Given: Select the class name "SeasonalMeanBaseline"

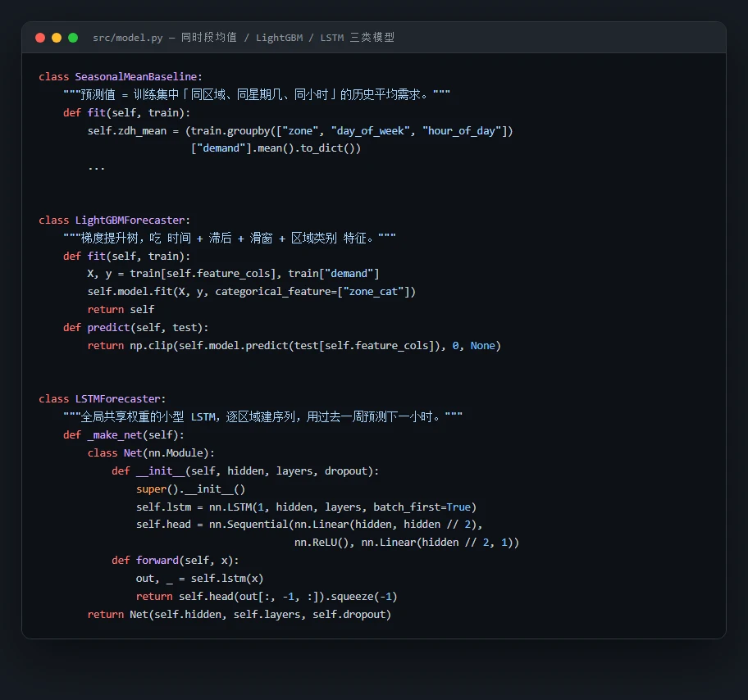Looking at the screenshot, I should [x=135, y=77].
